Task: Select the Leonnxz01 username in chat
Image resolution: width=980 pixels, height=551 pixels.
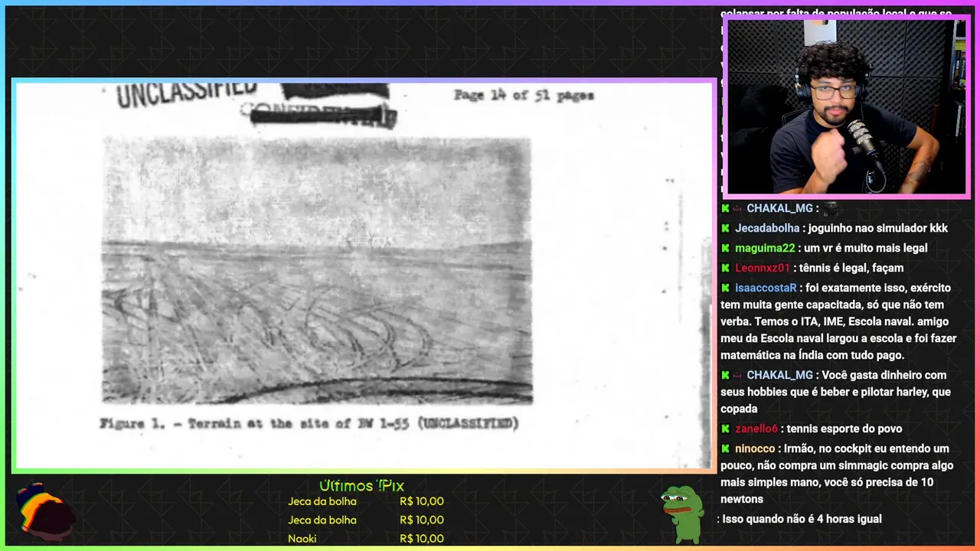Action: click(x=762, y=268)
